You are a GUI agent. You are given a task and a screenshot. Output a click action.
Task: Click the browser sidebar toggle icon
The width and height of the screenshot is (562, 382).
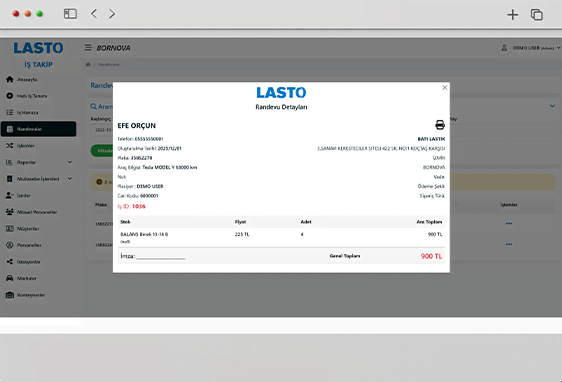pos(70,14)
